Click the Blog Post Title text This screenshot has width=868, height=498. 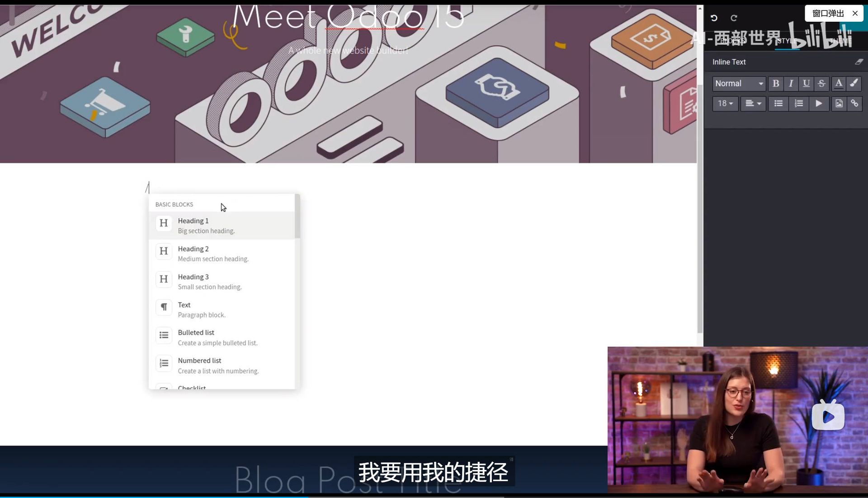coord(348,479)
